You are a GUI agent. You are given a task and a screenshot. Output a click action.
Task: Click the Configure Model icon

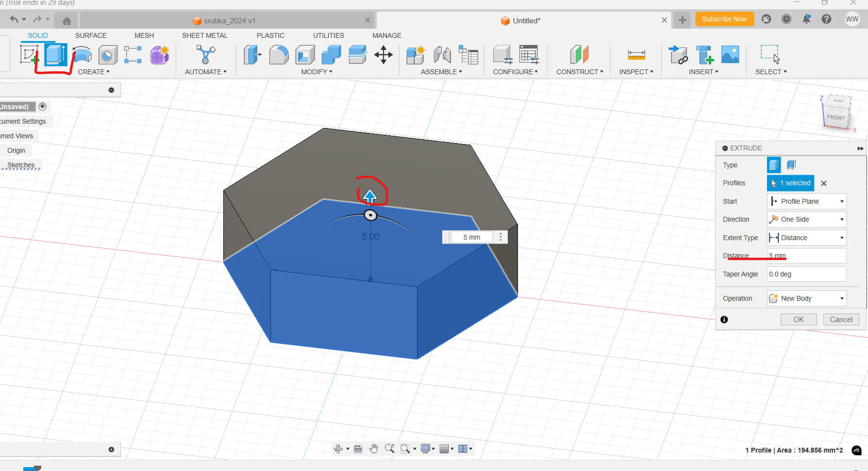(x=502, y=55)
